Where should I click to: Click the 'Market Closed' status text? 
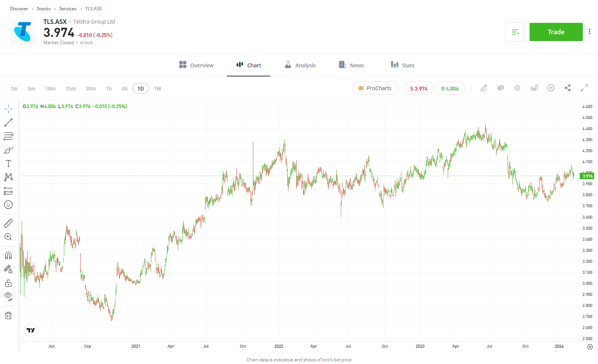pyautogui.click(x=59, y=43)
